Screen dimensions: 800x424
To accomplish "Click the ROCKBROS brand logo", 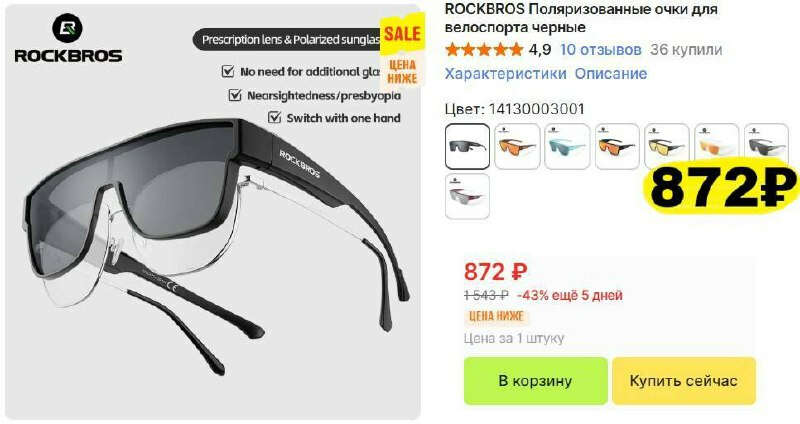I will coord(68,38).
